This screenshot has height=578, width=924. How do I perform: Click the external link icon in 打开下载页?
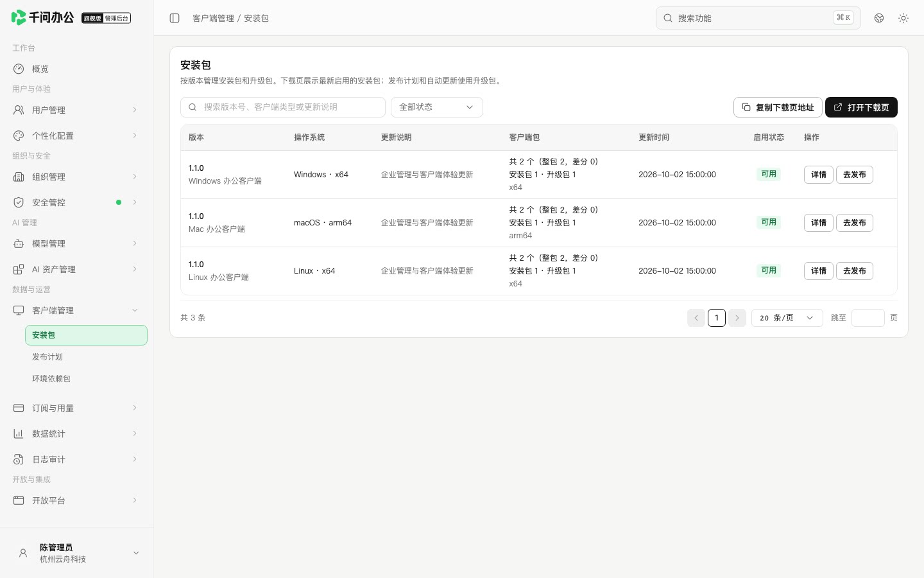[x=838, y=107]
